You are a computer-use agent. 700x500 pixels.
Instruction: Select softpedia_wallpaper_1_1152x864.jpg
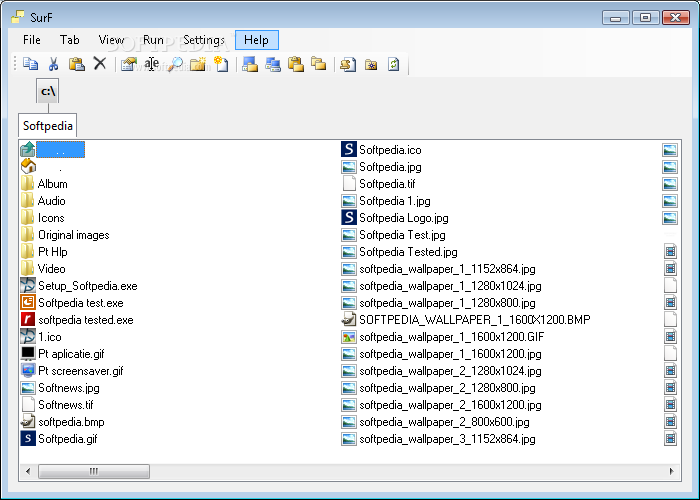447,269
